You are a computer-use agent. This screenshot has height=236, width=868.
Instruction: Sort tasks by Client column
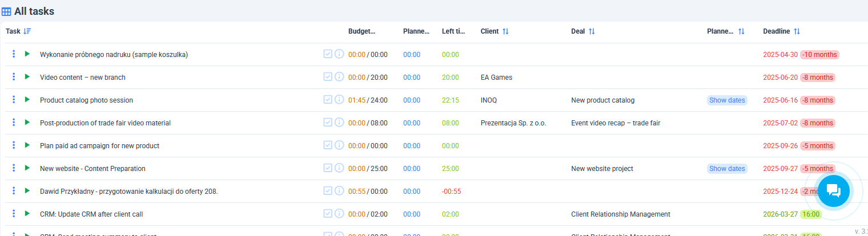point(505,31)
